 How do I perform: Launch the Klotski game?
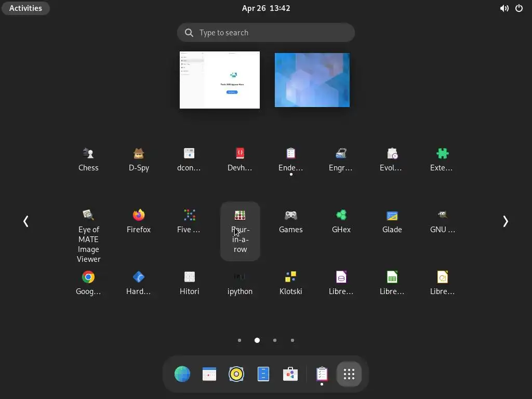tap(291, 283)
